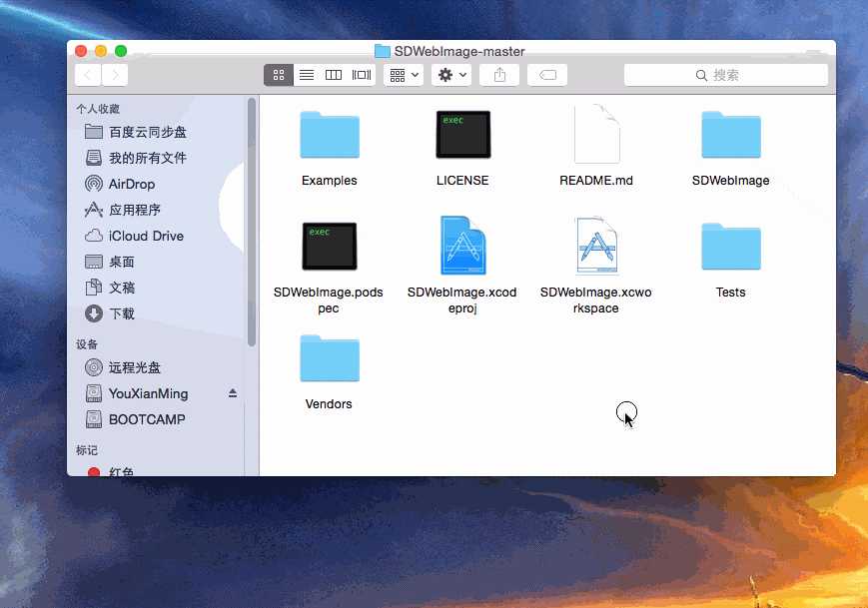Eject the YouXianMing disk
The height and width of the screenshot is (608, 868).
233,393
